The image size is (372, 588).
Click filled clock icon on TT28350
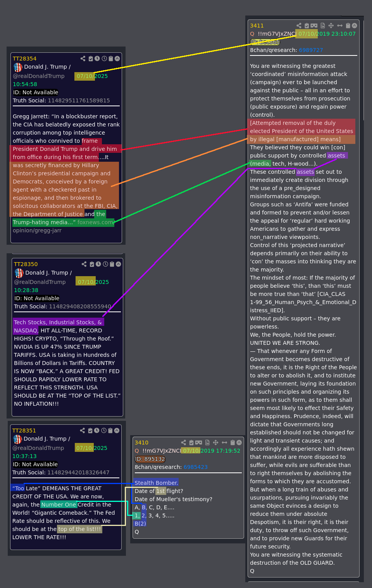click(x=98, y=264)
